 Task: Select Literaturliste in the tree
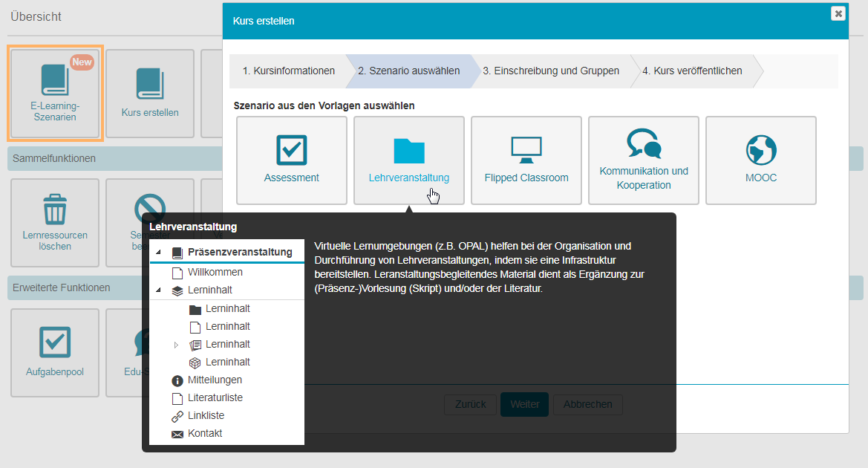pos(215,397)
